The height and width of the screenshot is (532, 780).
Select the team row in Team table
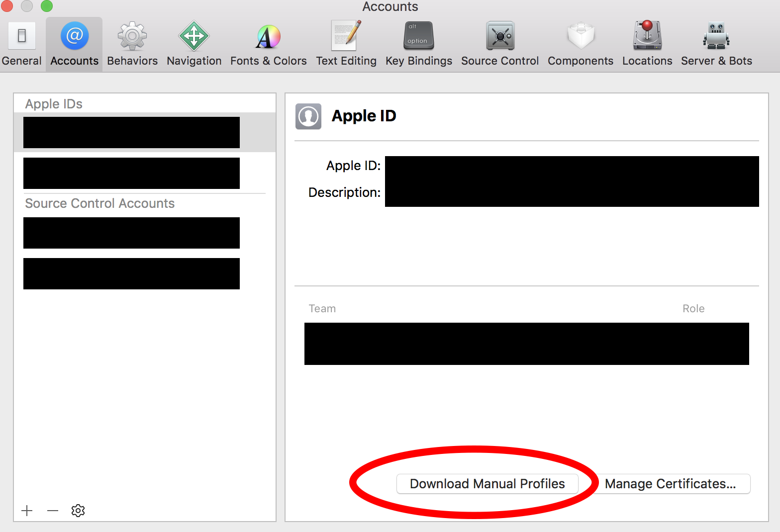coord(527,344)
